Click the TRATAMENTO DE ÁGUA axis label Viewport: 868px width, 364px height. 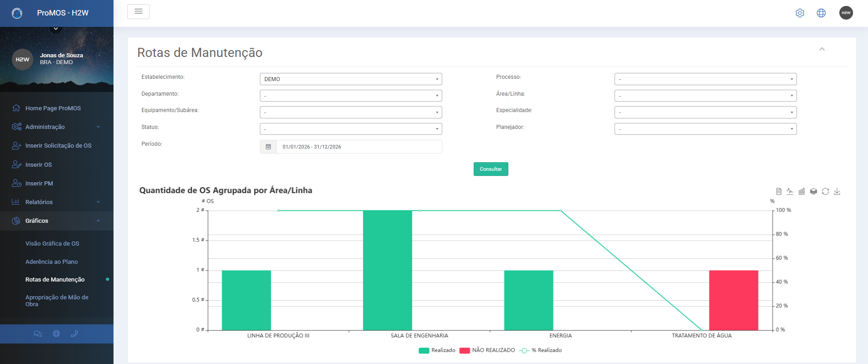pyautogui.click(x=702, y=336)
